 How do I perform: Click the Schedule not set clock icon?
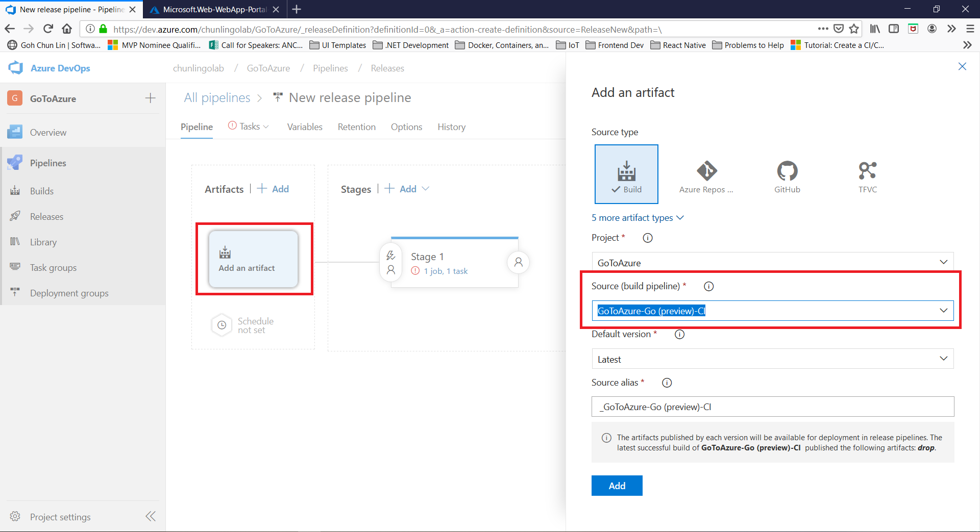(x=222, y=325)
